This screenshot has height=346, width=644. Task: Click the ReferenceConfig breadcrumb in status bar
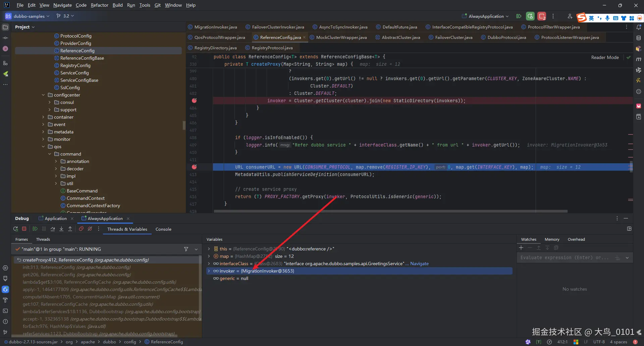(x=164, y=342)
